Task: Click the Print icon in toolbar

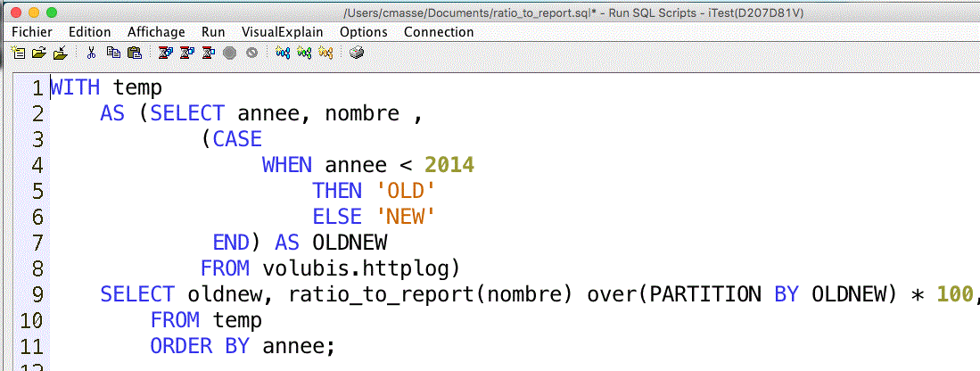Action: tap(357, 53)
